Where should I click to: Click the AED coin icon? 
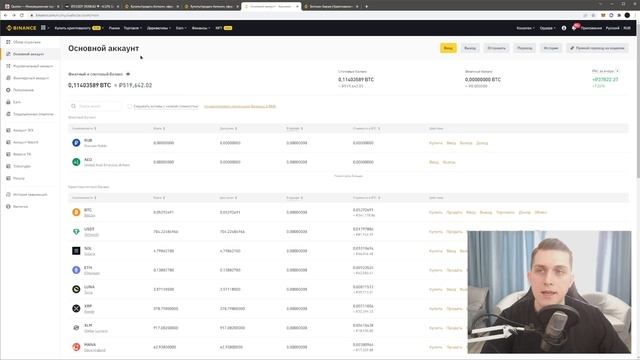click(76, 162)
